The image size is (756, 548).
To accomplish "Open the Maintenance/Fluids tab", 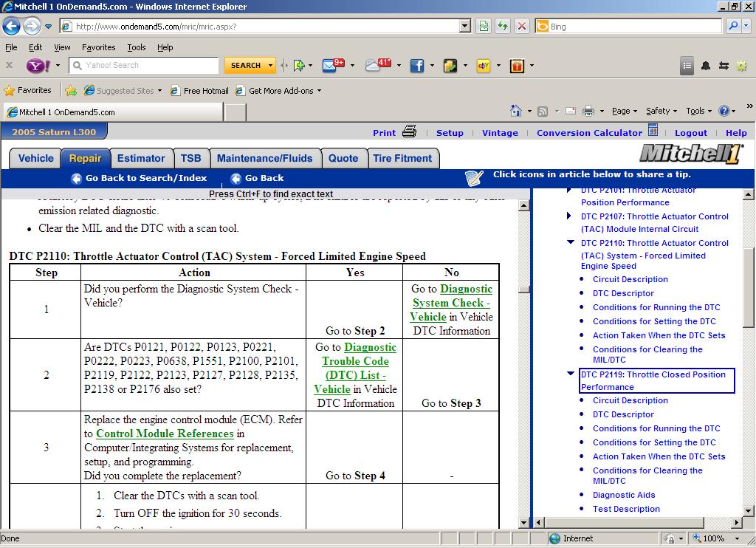I will pos(264,158).
